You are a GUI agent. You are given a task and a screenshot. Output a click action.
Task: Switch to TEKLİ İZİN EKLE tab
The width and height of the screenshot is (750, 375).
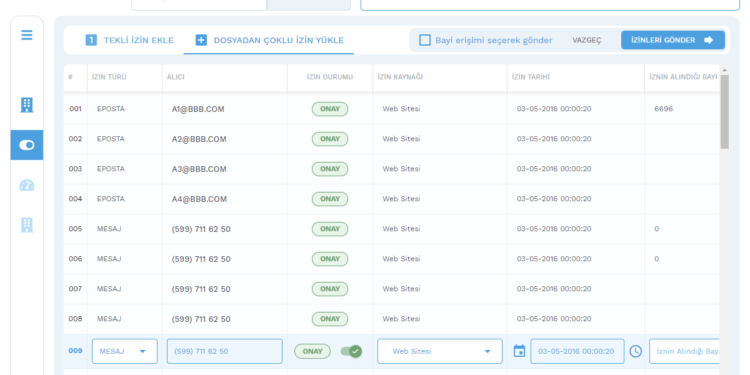(x=129, y=40)
